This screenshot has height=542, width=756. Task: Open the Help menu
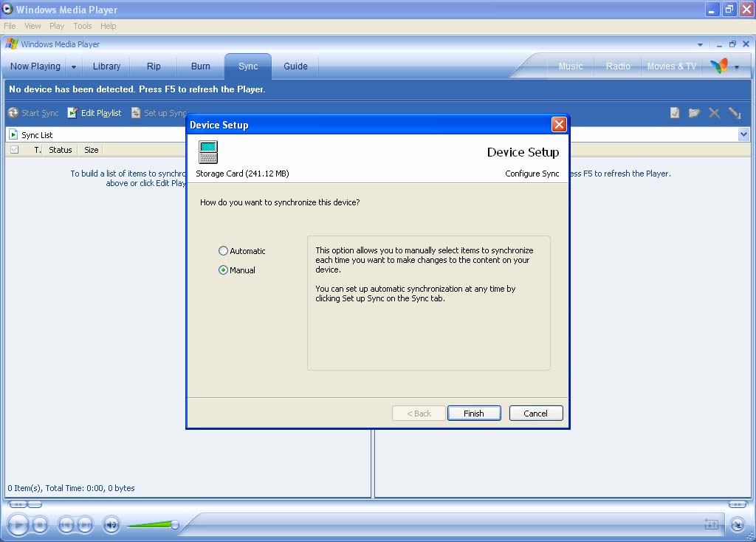[108, 26]
